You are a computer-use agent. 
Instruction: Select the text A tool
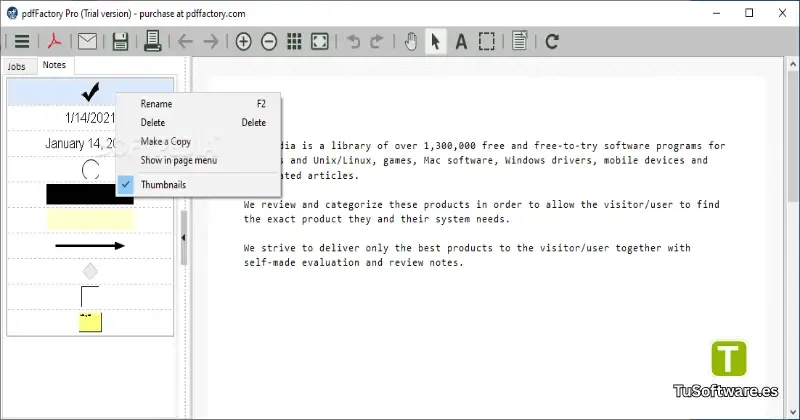(461, 41)
